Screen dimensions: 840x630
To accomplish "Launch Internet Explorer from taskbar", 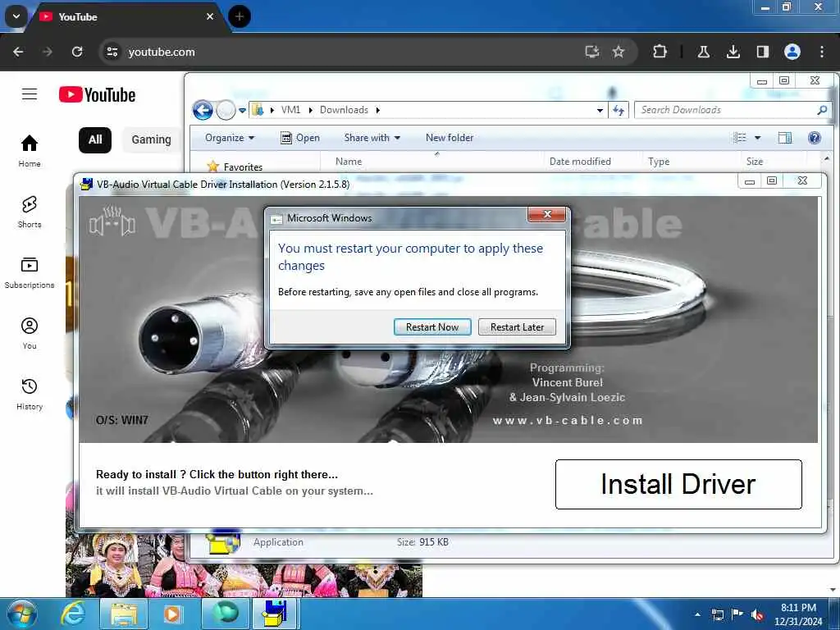I will coord(72,614).
